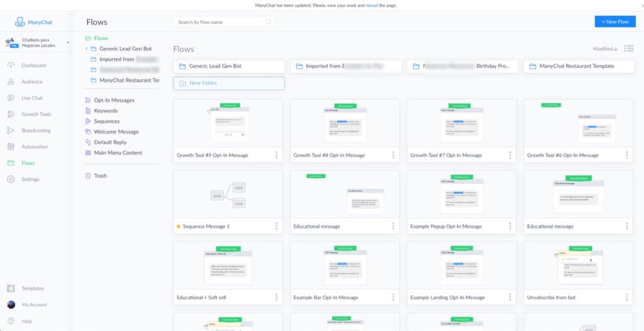
Task: Click the reload link in update banner
Action: click(372, 5)
